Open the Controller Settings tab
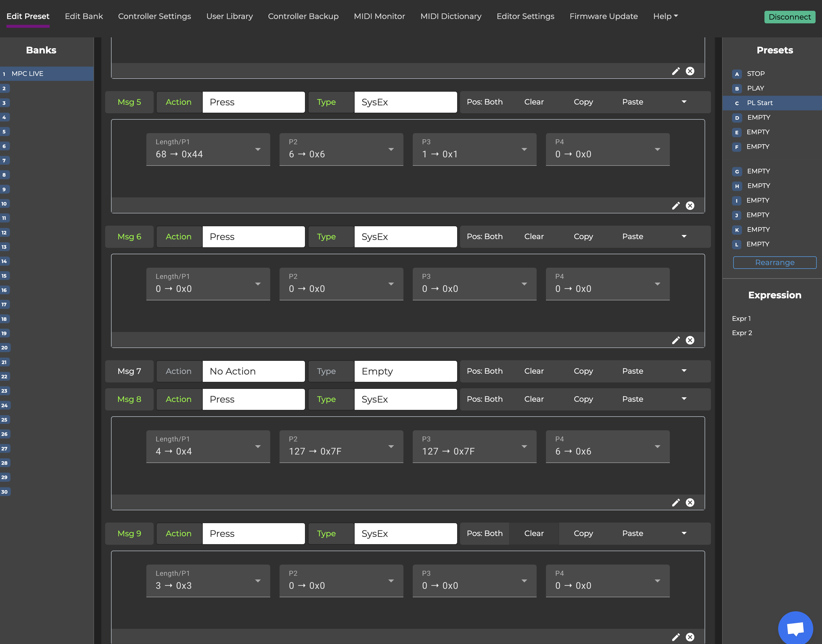 pos(154,16)
